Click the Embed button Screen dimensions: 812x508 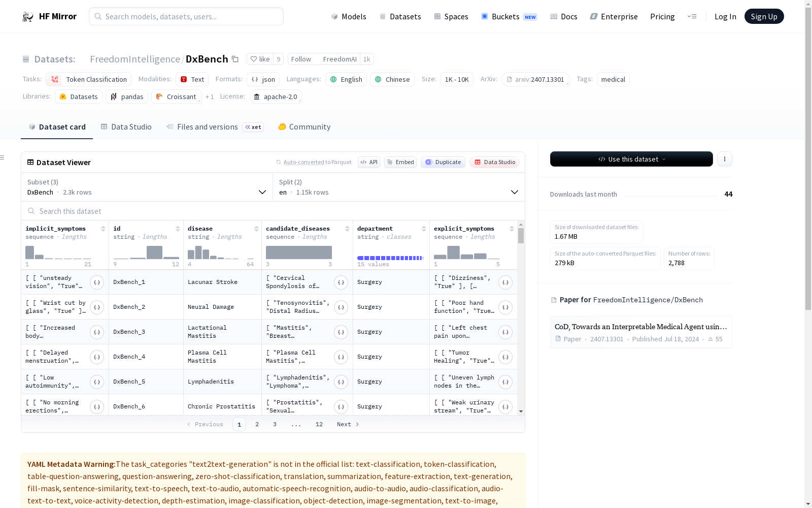click(x=400, y=162)
